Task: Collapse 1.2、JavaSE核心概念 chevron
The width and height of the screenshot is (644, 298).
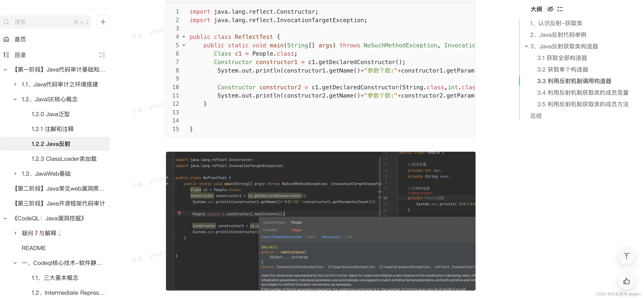Action: click(x=15, y=99)
